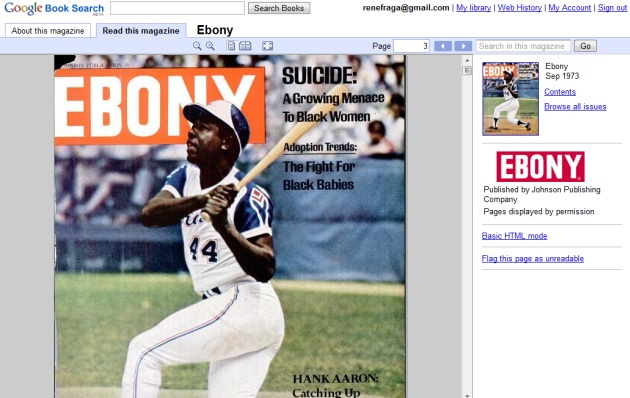Screen dimensions: 630x398
Task: Click the renefraga@gmail.com account text
Action: (x=406, y=8)
